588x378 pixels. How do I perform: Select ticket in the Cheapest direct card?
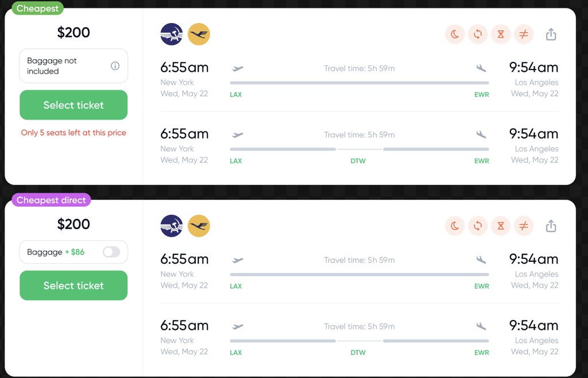[x=73, y=286]
